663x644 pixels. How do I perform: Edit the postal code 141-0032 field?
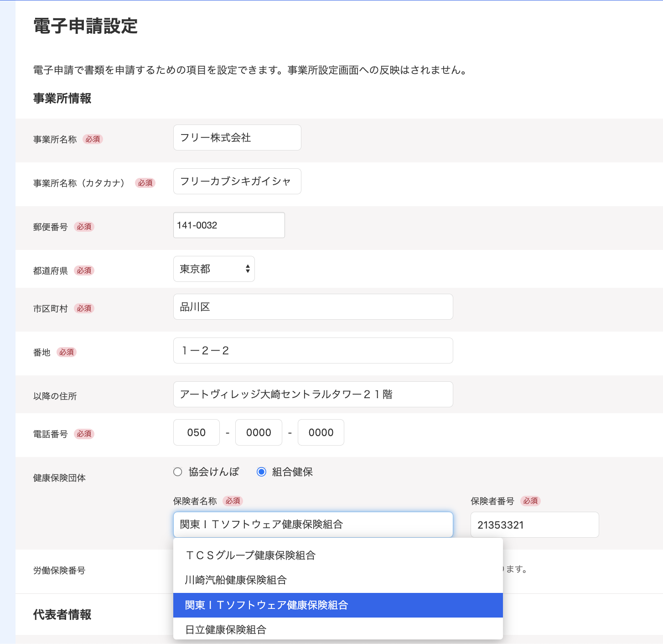tap(228, 225)
